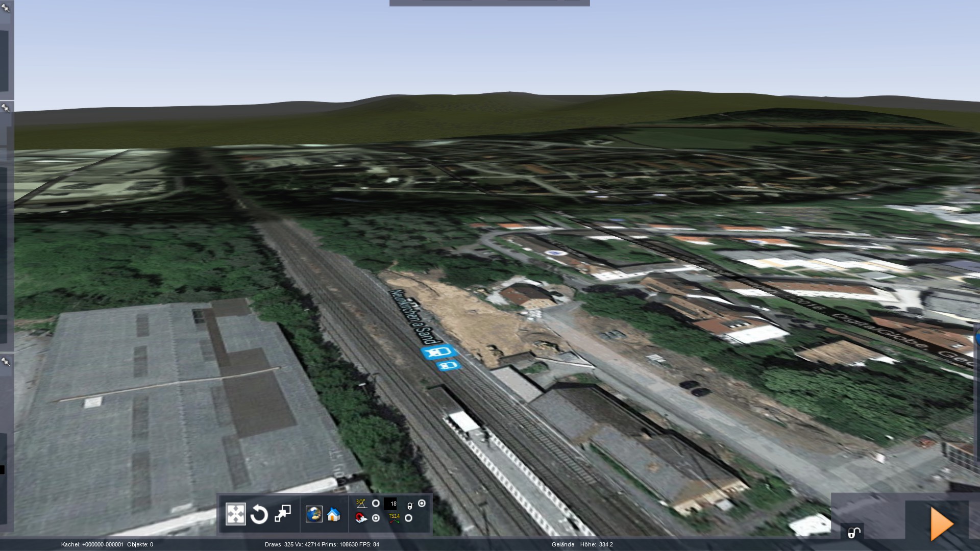The height and width of the screenshot is (551, 980).
Task: Toggle radio button next to TS14 icon
Action: [408, 518]
